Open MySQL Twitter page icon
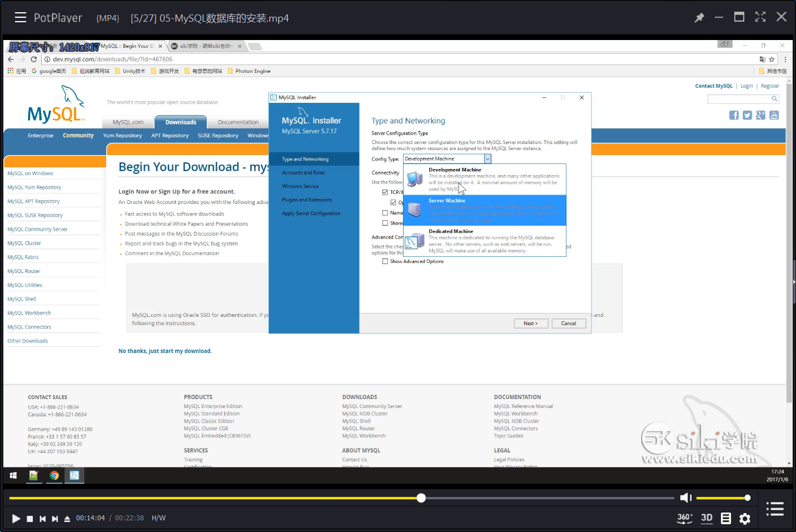Viewport: 796px width, 532px height. tap(747, 115)
